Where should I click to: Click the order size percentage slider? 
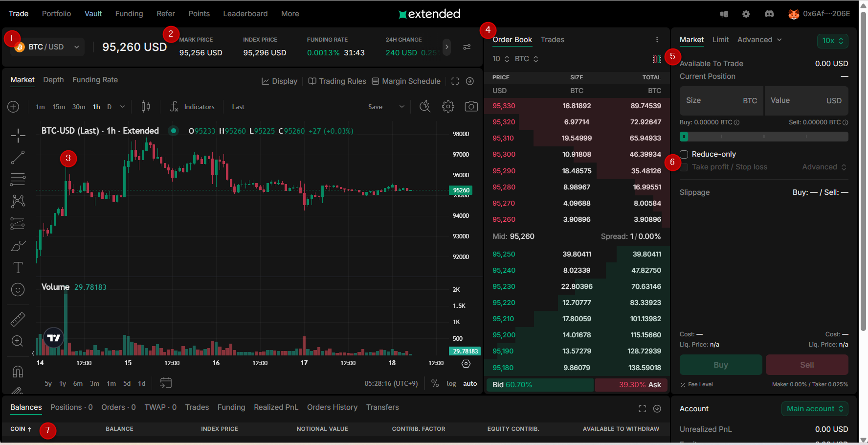pos(763,137)
